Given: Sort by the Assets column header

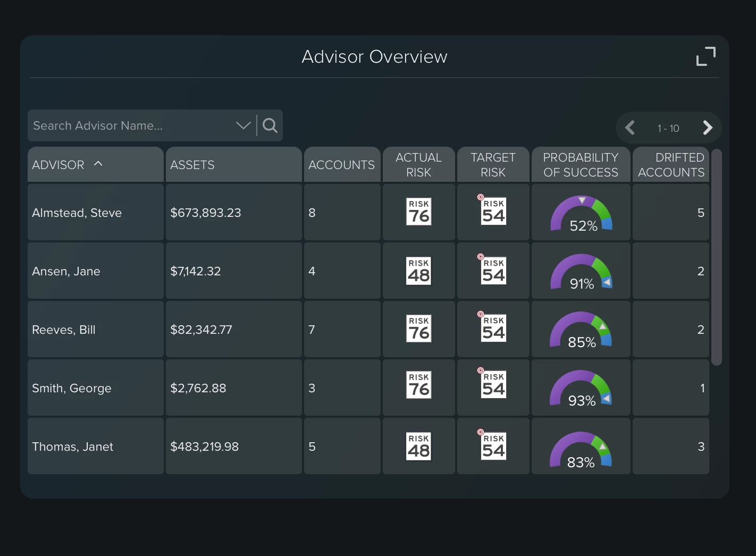Looking at the screenshot, I should [234, 165].
